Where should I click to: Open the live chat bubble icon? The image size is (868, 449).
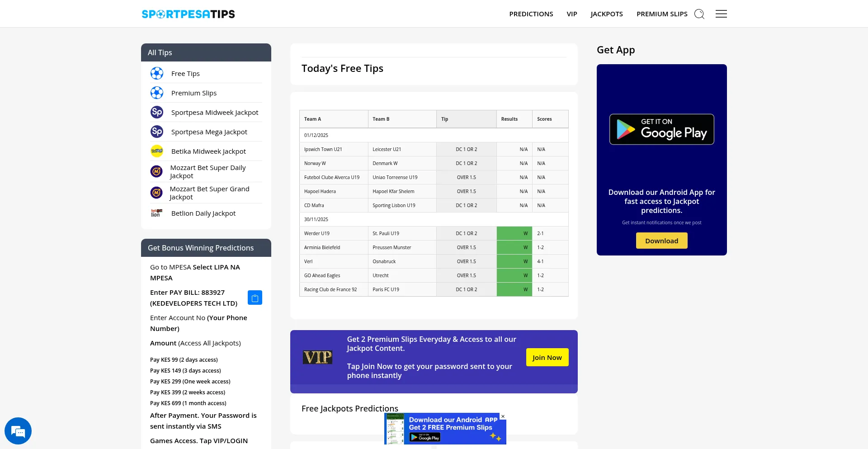click(18, 431)
